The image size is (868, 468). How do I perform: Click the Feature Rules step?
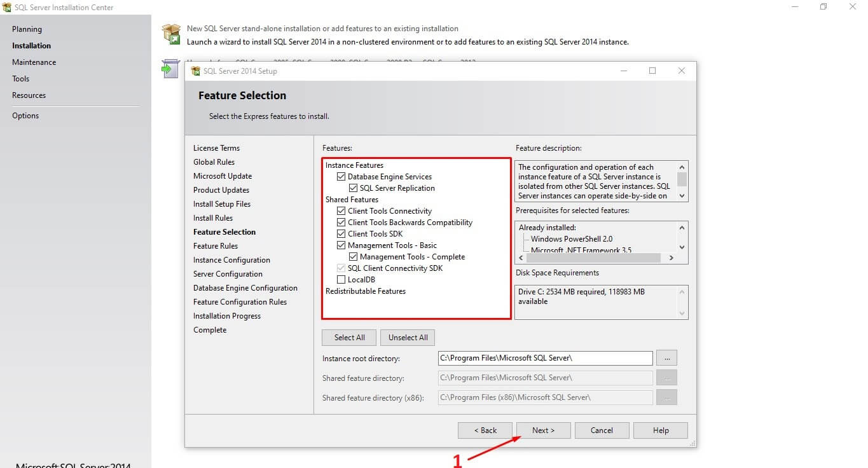216,246
